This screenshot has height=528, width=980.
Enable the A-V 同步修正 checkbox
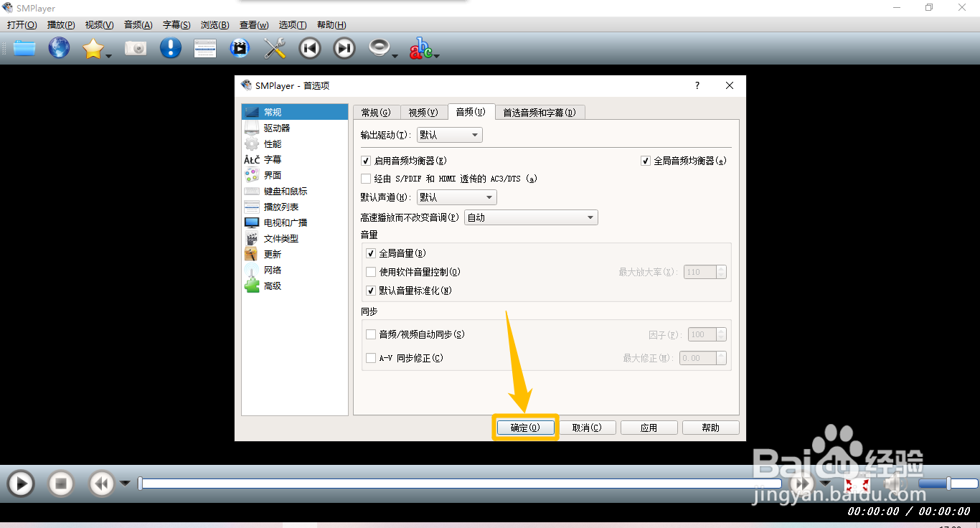pyautogui.click(x=371, y=358)
